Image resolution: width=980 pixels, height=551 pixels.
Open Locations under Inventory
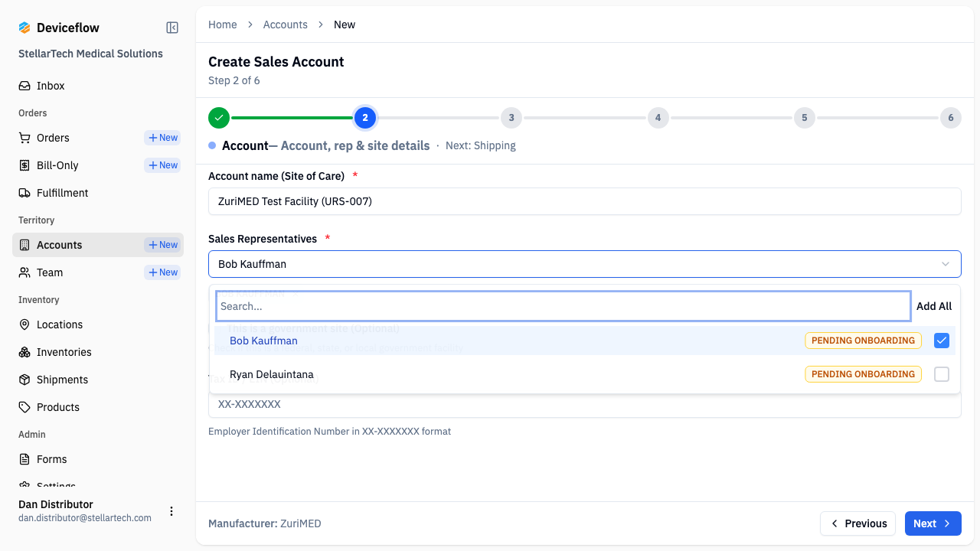[x=59, y=324]
